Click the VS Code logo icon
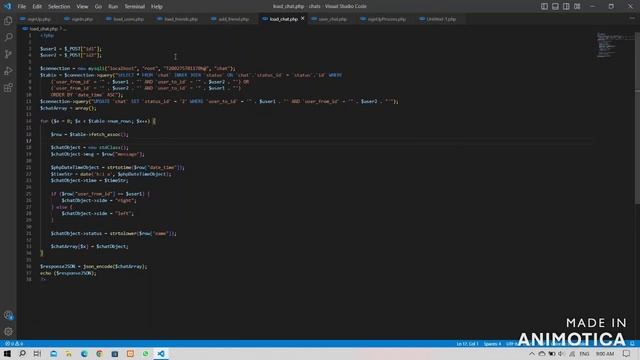Screen dimensions: 640x360 click(x=7, y=6)
